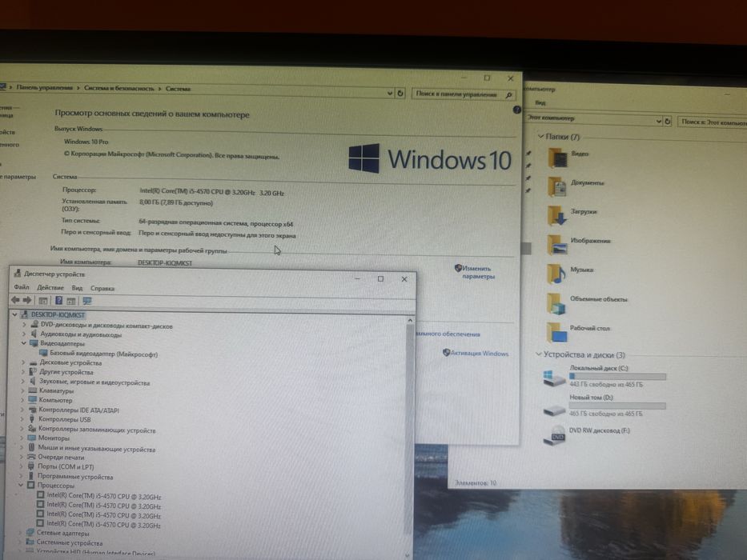The image size is (747, 560).
Task: Click Панель управления in the breadcrumb
Action: (x=44, y=87)
